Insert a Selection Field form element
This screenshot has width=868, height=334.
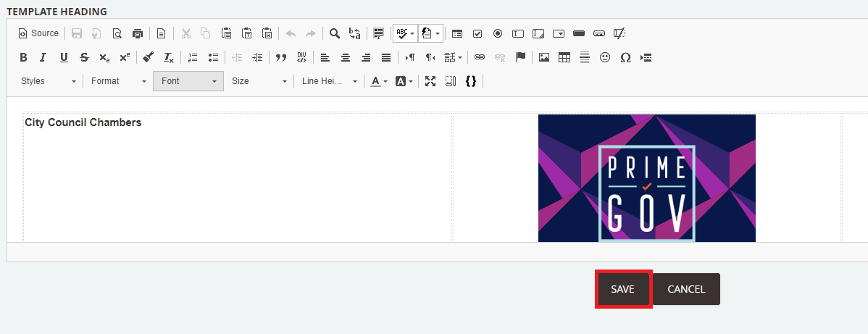click(x=559, y=34)
